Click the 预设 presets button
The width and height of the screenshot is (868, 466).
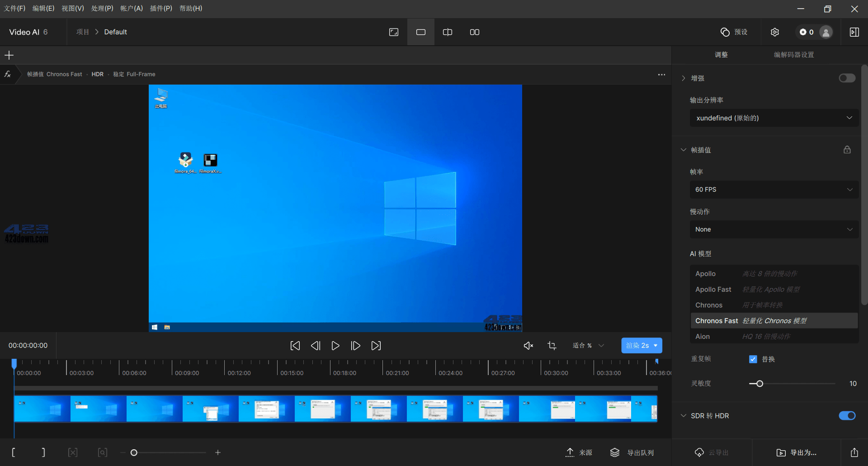(734, 32)
